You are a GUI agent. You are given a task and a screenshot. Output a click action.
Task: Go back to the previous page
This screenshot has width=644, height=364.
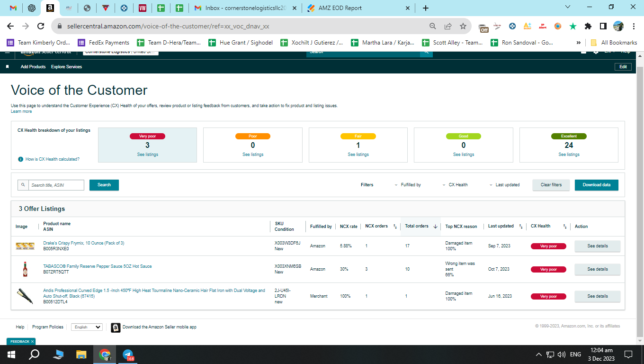[10, 26]
